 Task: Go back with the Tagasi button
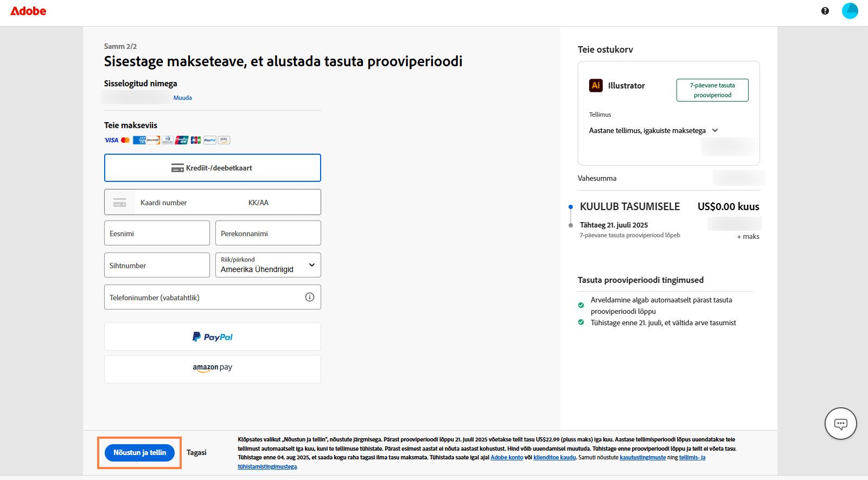tap(196, 452)
